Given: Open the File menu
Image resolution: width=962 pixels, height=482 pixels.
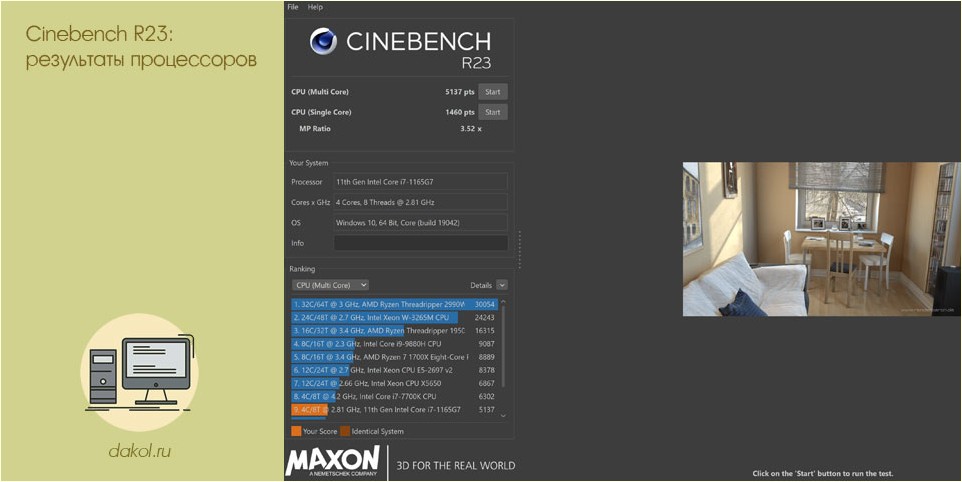Looking at the screenshot, I should tap(293, 7).
